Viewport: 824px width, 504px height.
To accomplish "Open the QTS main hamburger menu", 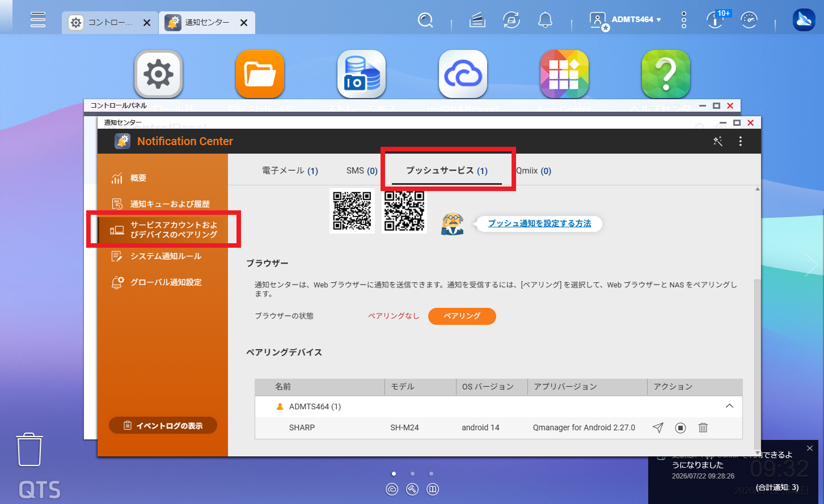I will pos(38,20).
